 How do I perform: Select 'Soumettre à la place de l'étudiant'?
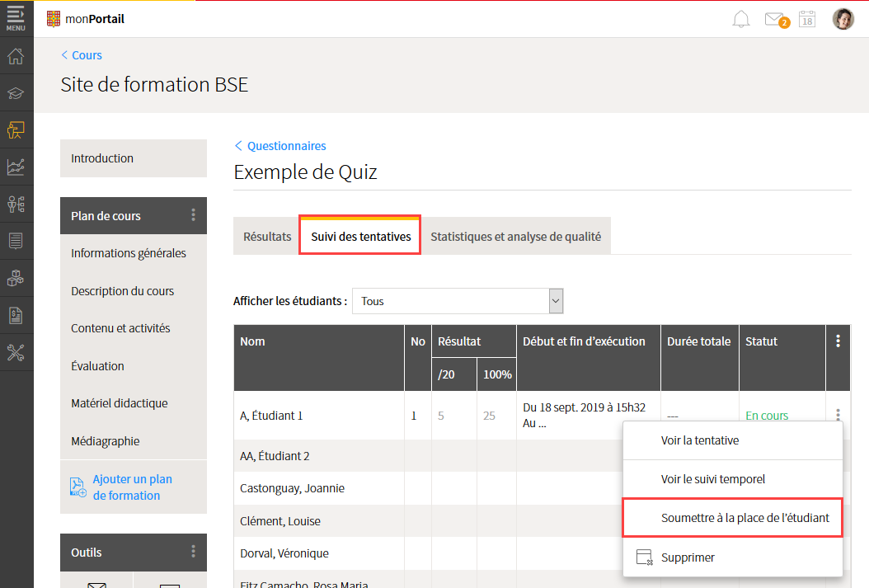745,518
